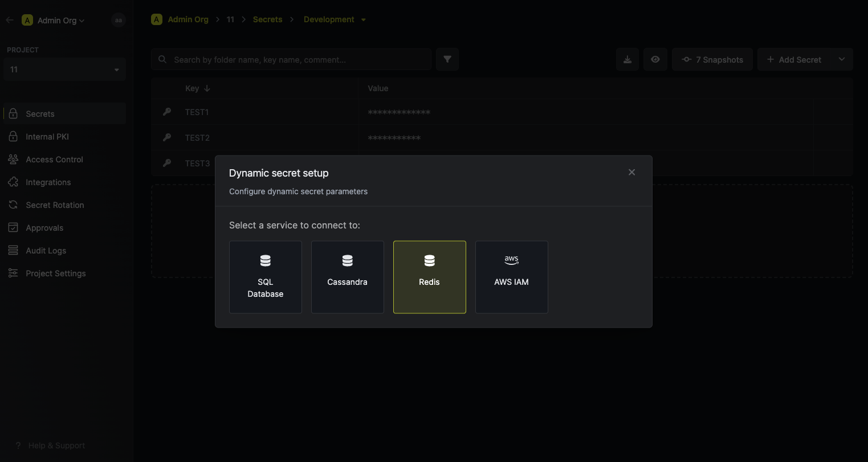This screenshot has height=462, width=868.
Task: Open the Development environment dropdown
Action: tap(335, 19)
